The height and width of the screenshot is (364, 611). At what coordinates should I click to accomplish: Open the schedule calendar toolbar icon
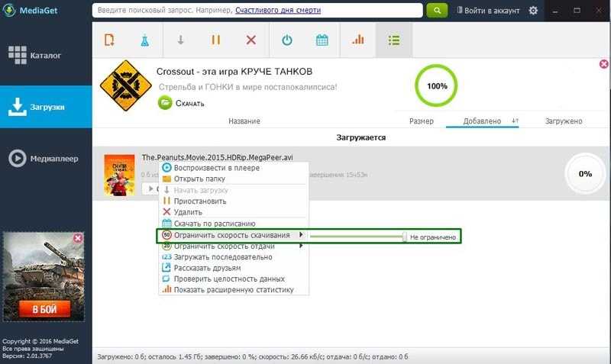(322, 40)
